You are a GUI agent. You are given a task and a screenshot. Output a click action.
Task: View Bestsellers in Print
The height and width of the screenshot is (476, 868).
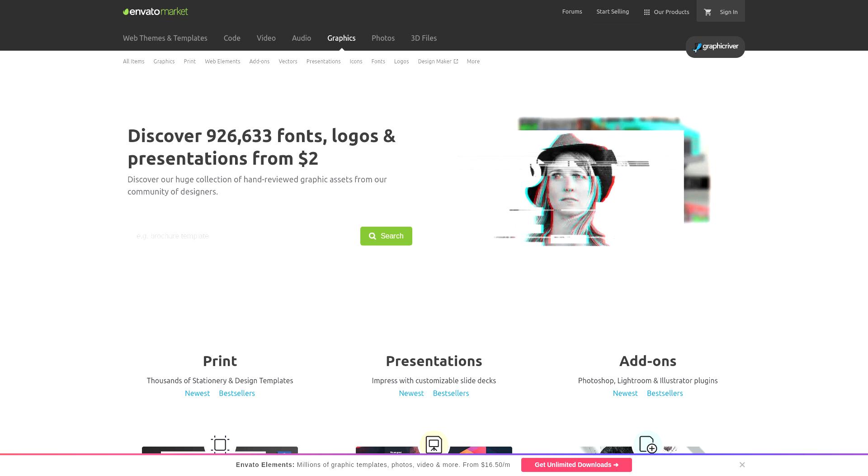click(237, 393)
